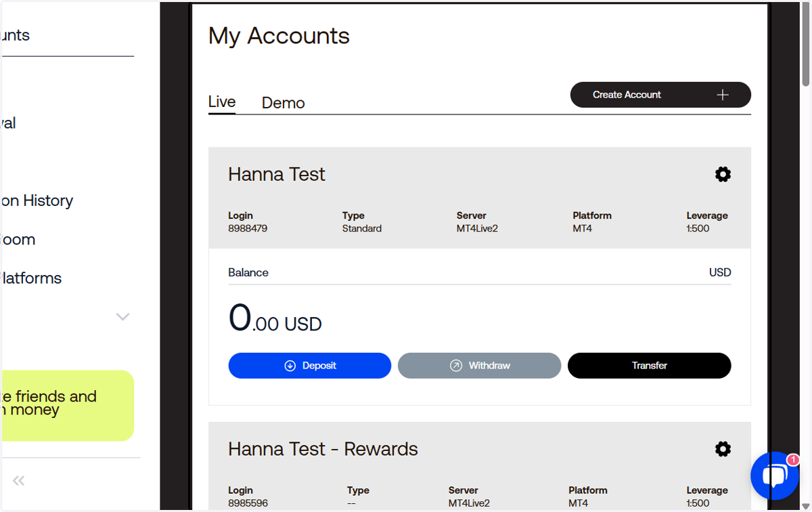812x512 pixels.
Task: Switch to the Live tab
Action: point(222,102)
